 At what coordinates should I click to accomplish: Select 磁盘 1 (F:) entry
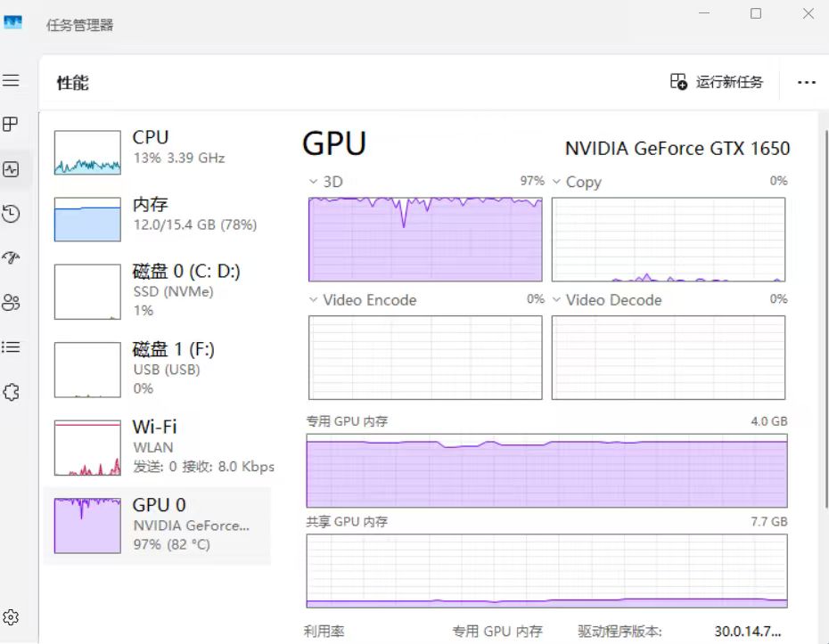coord(158,370)
